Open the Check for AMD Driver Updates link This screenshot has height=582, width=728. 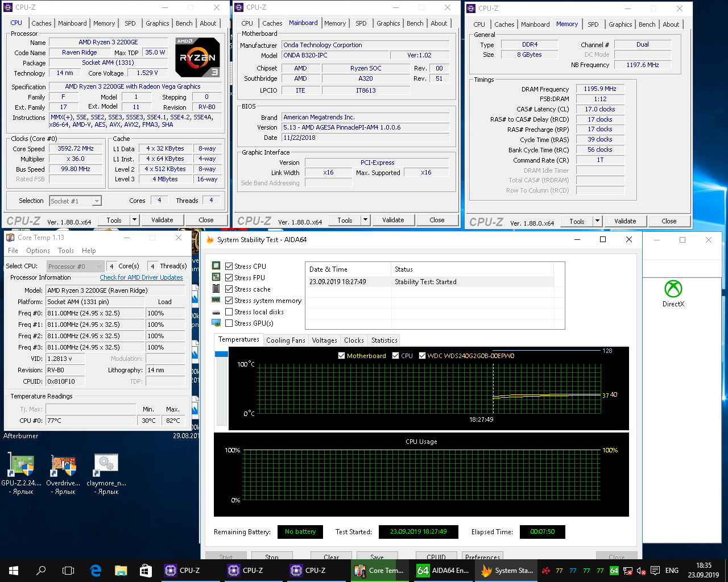[142, 277]
